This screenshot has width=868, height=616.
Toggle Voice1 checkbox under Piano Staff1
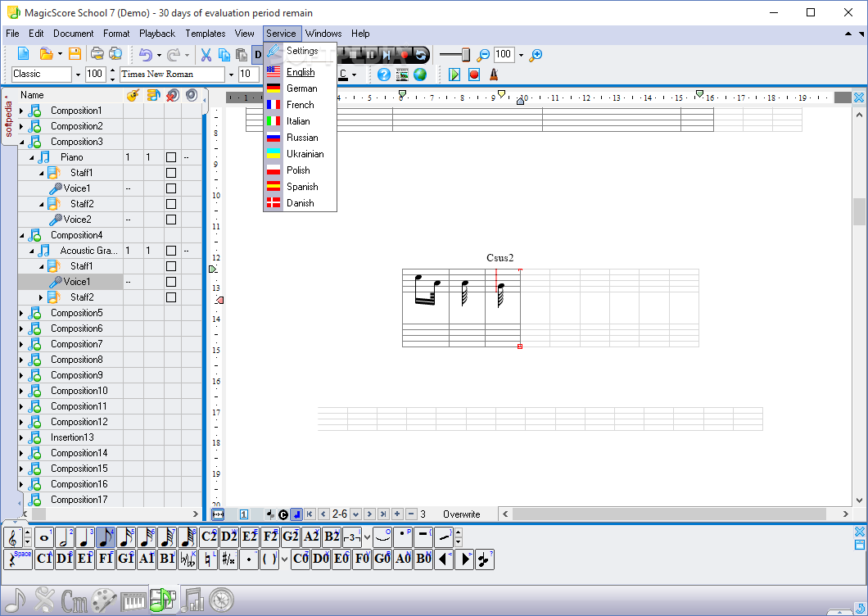pos(171,188)
